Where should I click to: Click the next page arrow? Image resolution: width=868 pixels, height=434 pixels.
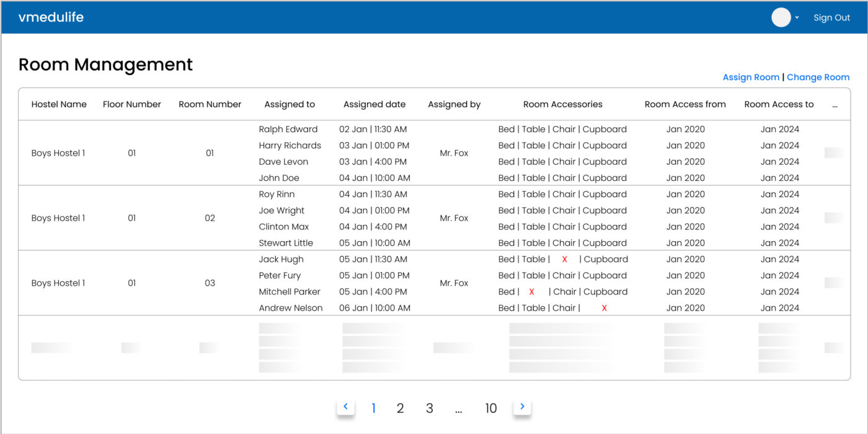coord(522,407)
